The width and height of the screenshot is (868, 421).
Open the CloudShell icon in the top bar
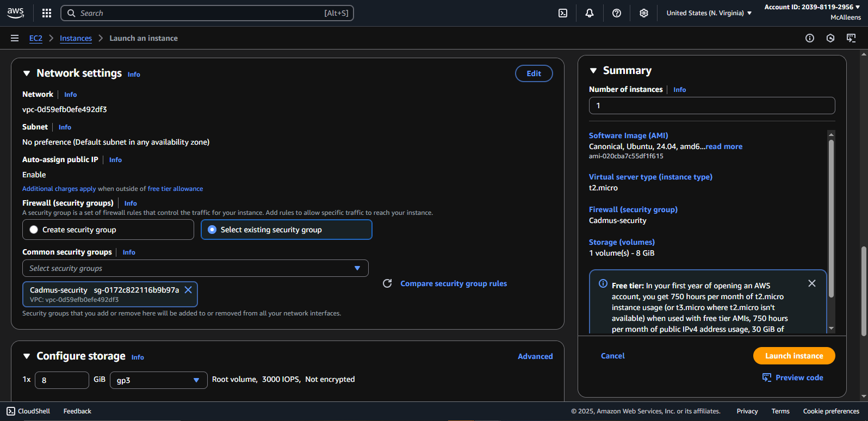pyautogui.click(x=563, y=13)
